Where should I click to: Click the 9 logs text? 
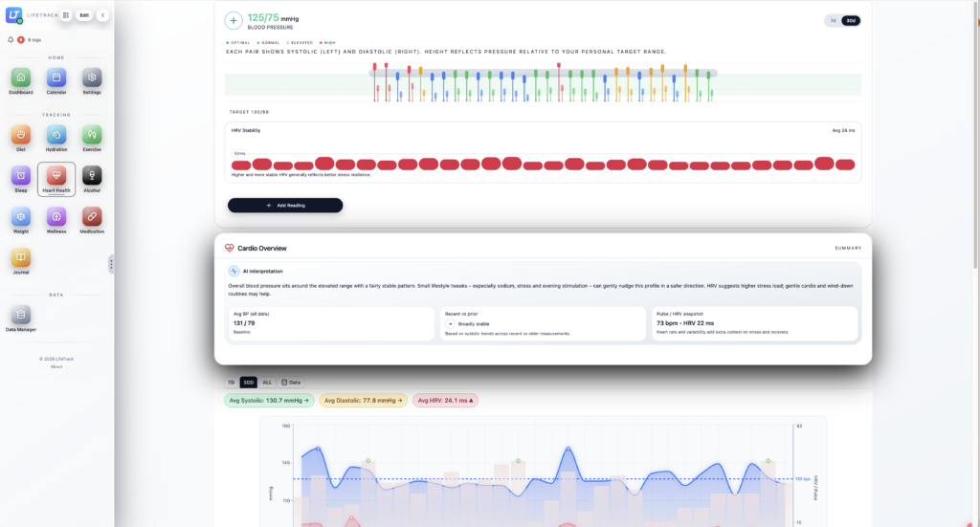(x=34, y=40)
